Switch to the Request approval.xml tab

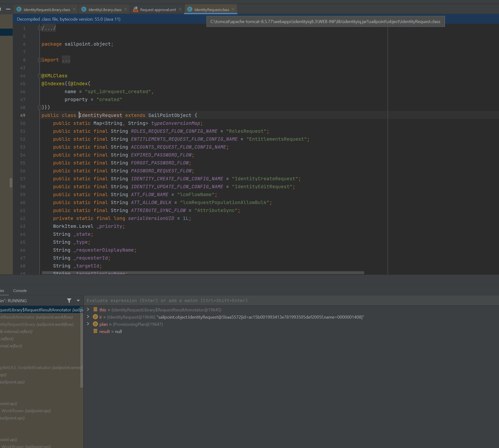[158, 10]
